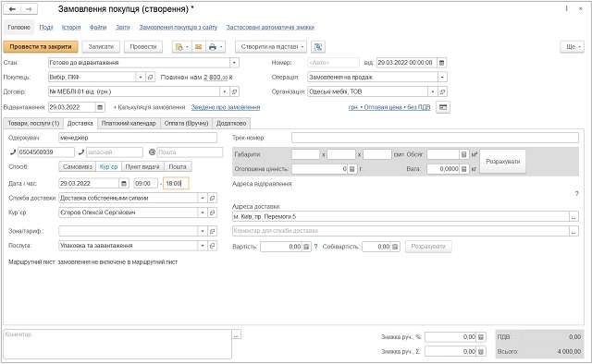The image size is (592, 364).
Task: Open Договір record with the open icon
Action: click(234, 91)
